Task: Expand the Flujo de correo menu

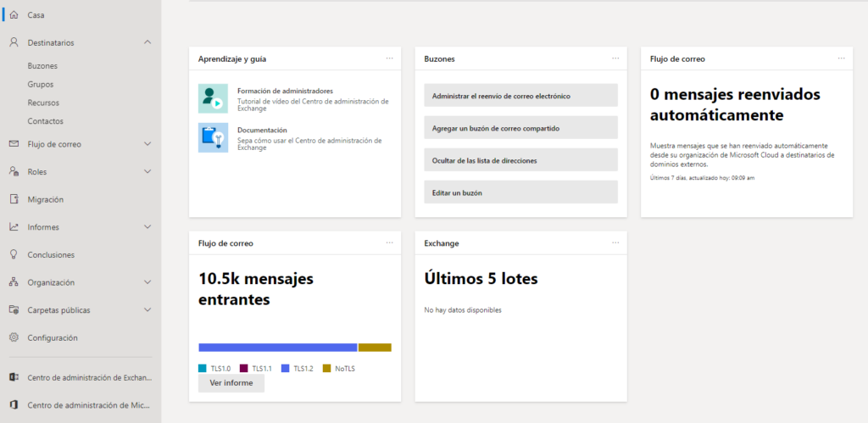Action: (147, 144)
